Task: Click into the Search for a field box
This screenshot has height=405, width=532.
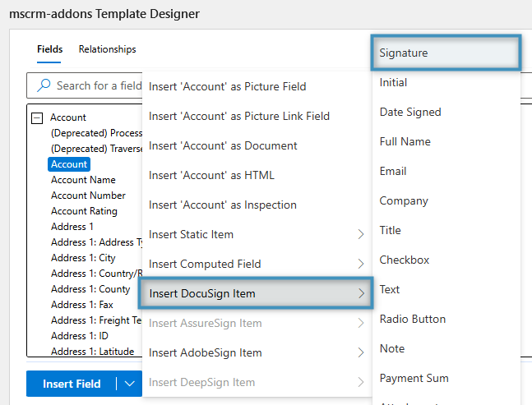Action: pyautogui.click(x=95, y=85)
